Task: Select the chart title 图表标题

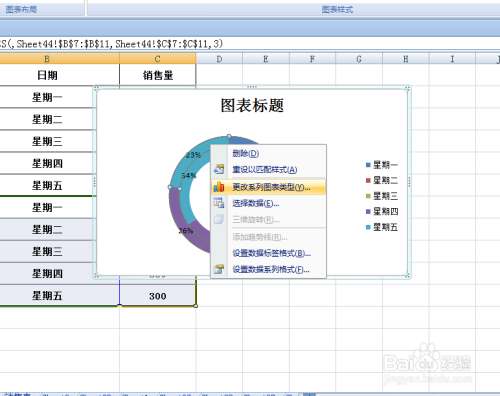Action: point(252,105)
